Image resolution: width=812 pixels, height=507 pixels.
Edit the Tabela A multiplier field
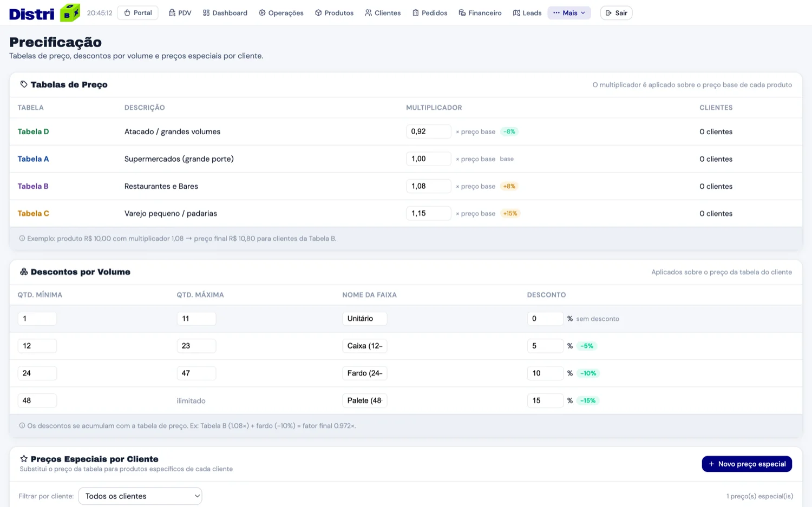pos(428,159)
